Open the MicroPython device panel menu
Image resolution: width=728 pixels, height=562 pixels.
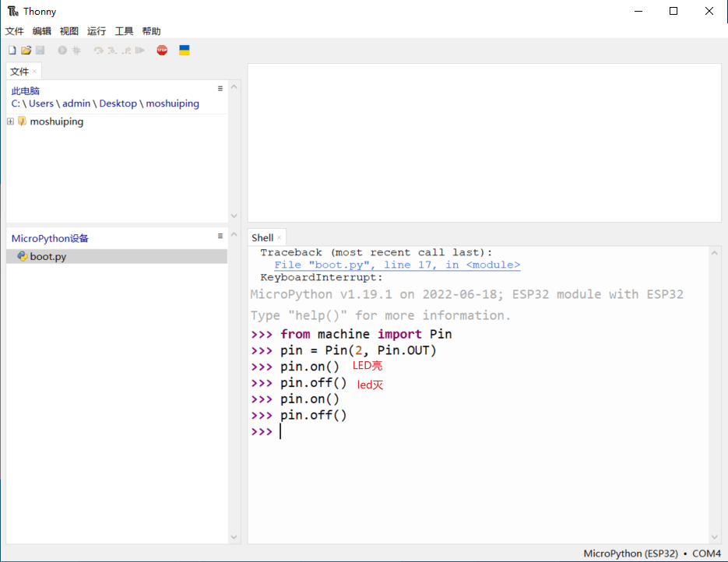[x=220, y=236]
